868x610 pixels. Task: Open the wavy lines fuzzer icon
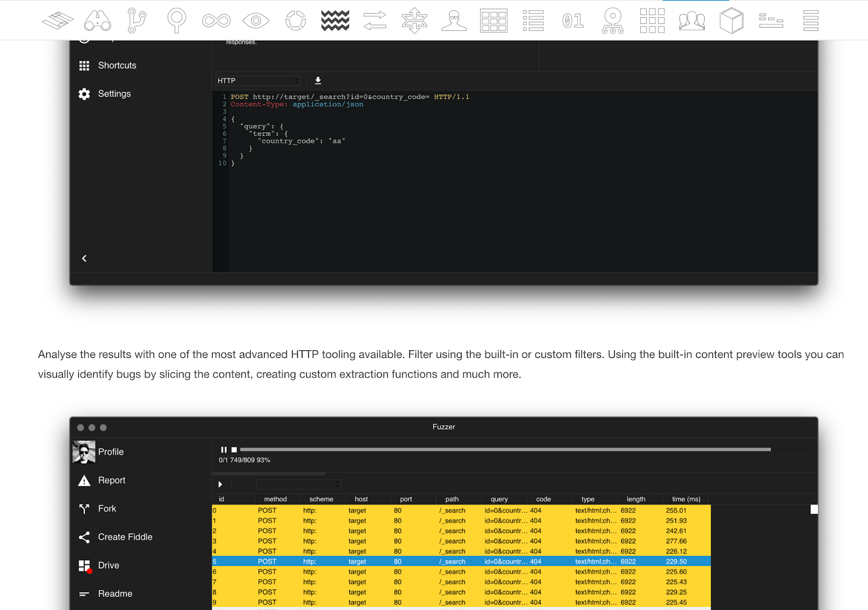point(335,21)
